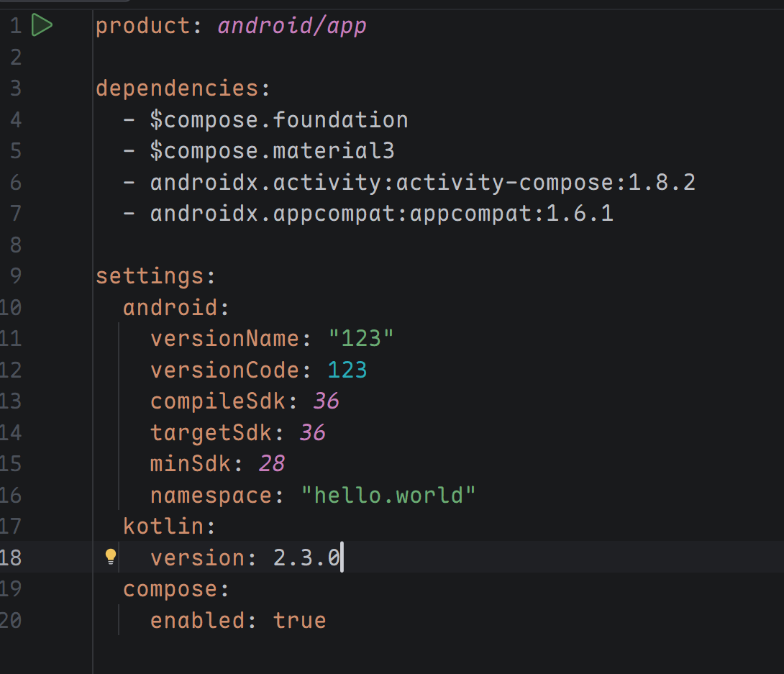Click the '$compose.material3' dependency

click(272, 151)
